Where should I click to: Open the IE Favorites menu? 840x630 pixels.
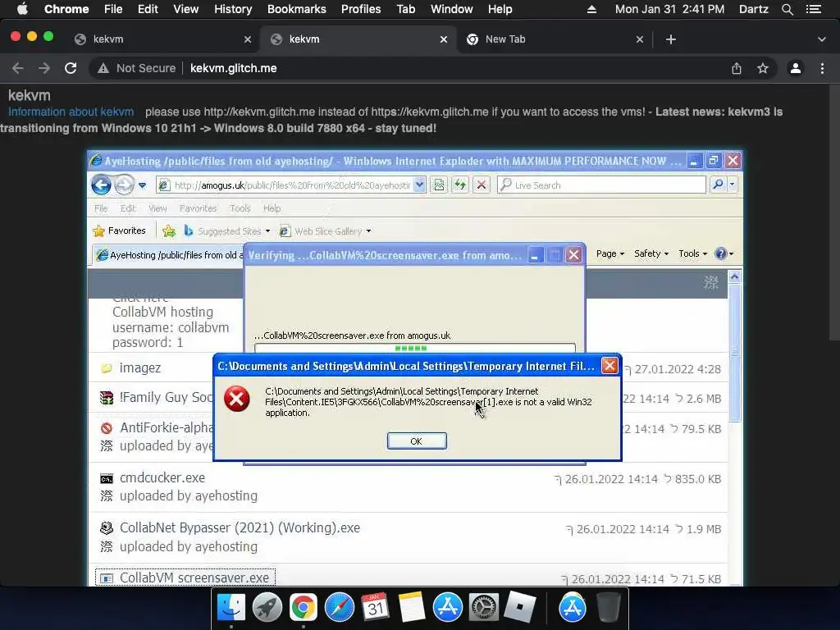[x=199, y=208]
